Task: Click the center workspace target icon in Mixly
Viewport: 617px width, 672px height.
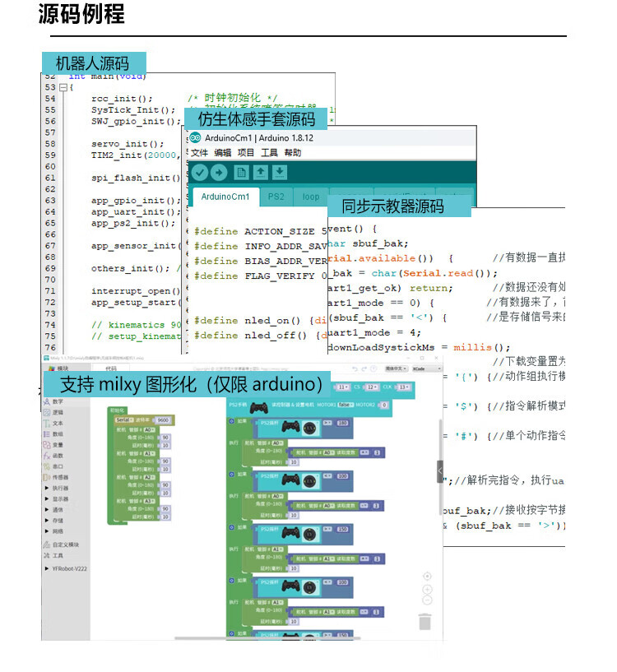Action: point(426,576)
